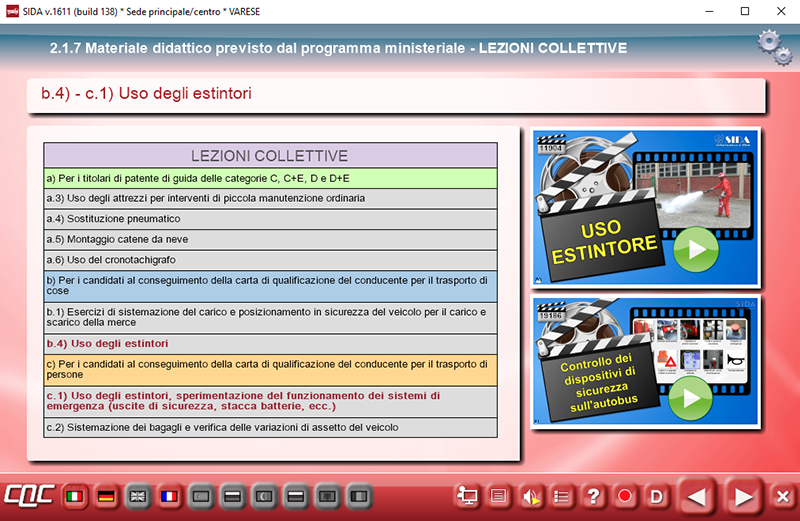
Task: Go to previous page arrow
Action: click(698, 495)
